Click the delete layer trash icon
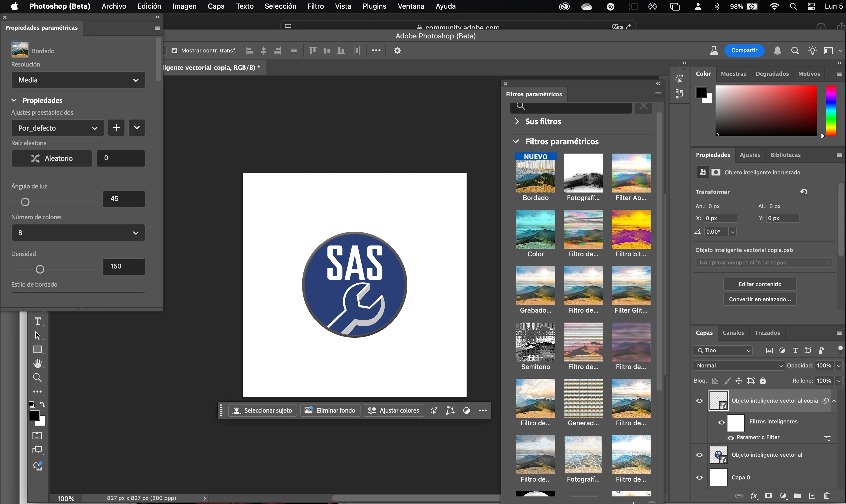This screenshot has height=504, width=846. [827, 496]
